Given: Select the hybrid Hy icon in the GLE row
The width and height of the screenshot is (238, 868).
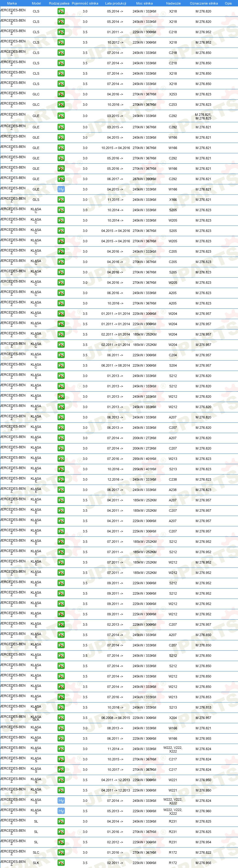Looking at the screenshot, I should pyautogui.click(x=61, y=189).
